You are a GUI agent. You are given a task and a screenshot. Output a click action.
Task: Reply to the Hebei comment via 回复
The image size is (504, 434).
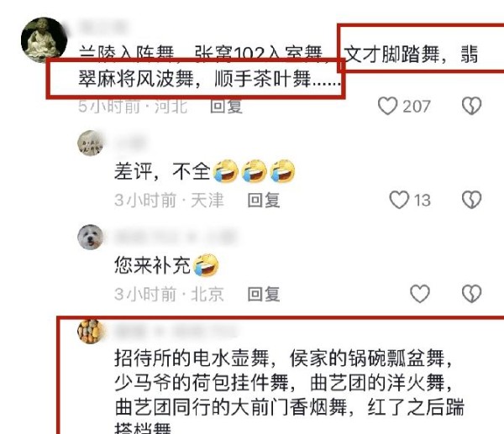226,106
